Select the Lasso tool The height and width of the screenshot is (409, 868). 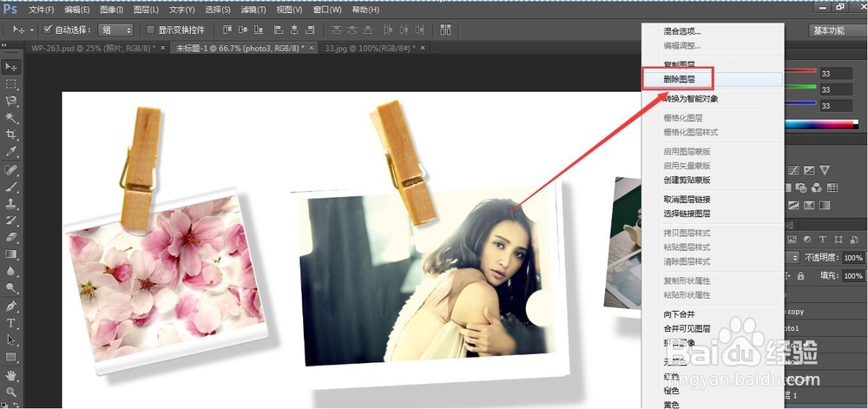tap(11, 101)
